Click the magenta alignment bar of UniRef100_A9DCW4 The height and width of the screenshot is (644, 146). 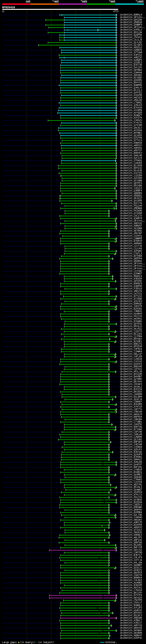(x=89, y=618)
